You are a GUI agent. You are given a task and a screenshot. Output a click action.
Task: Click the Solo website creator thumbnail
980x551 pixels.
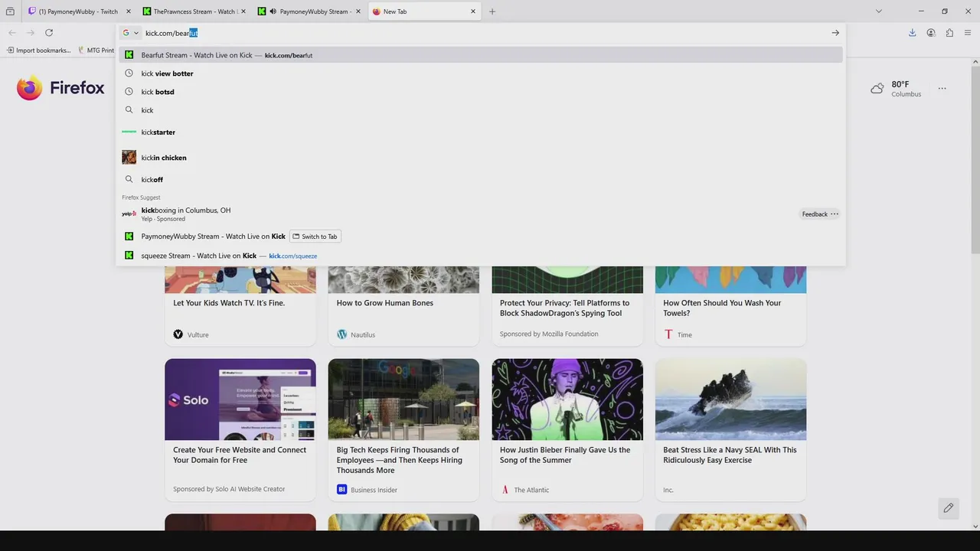(x=240, y=399)
